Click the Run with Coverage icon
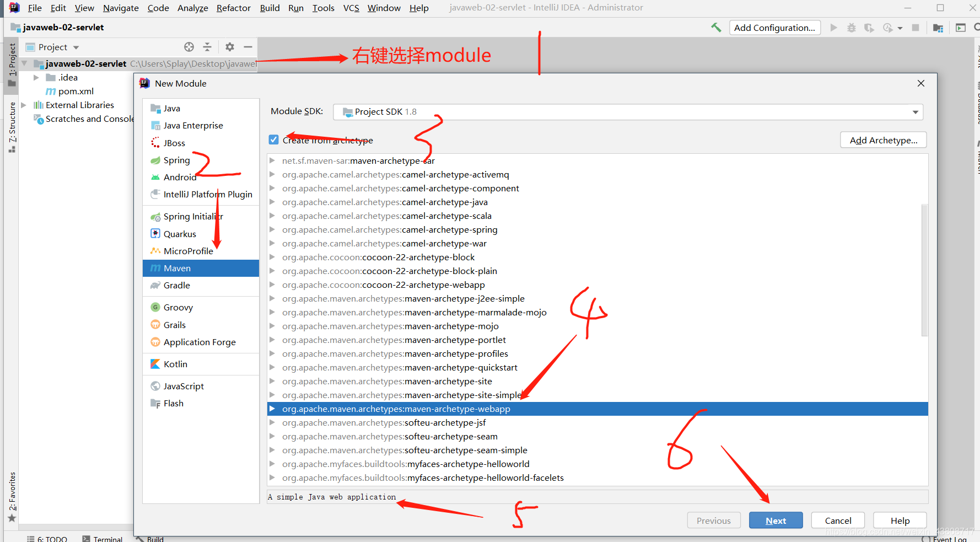980x542 pixels. [869, 28]
